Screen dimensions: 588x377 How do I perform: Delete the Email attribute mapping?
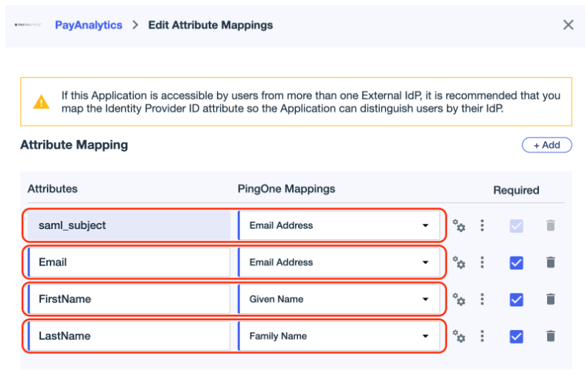[x=550, y=262]
